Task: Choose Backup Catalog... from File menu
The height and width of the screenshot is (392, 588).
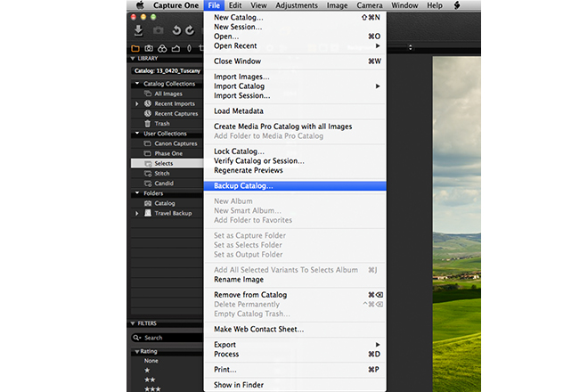Action: pyautogui.click(x=295, y=185)
